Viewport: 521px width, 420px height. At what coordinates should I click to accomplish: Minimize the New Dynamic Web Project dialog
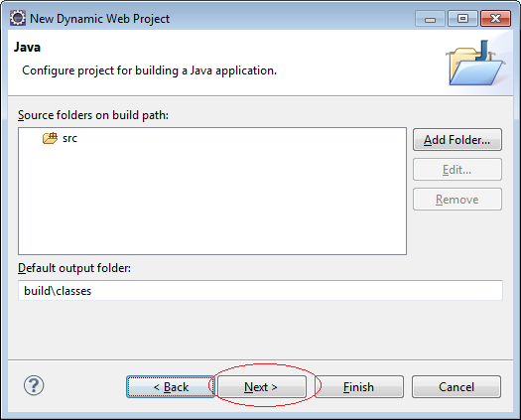(430, 19)
